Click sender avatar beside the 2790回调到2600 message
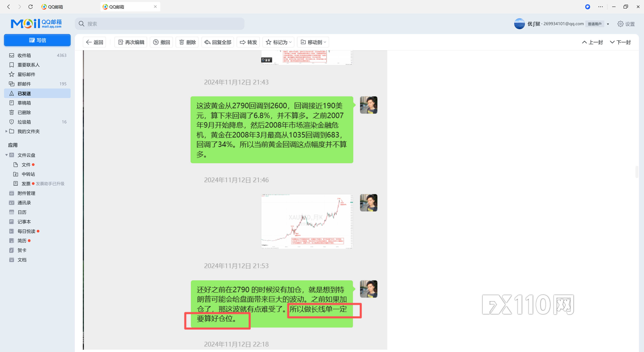 coord(368,105)
